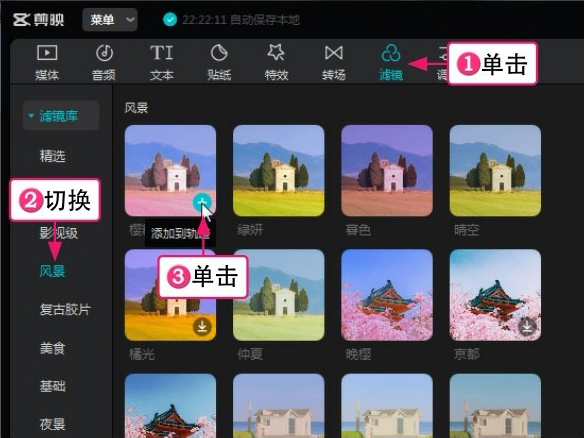Choose the 晴空 filter thumbnail
The height and width of the screenshot is (438, 584).
point(495,171)
